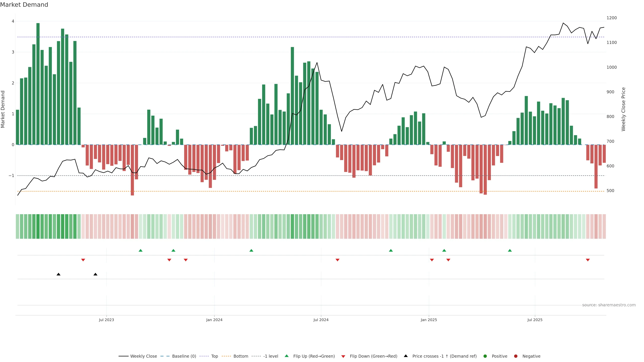Screen dimensions: 644x362
Task: Click the Market Demand chart title
Action: 24,5
